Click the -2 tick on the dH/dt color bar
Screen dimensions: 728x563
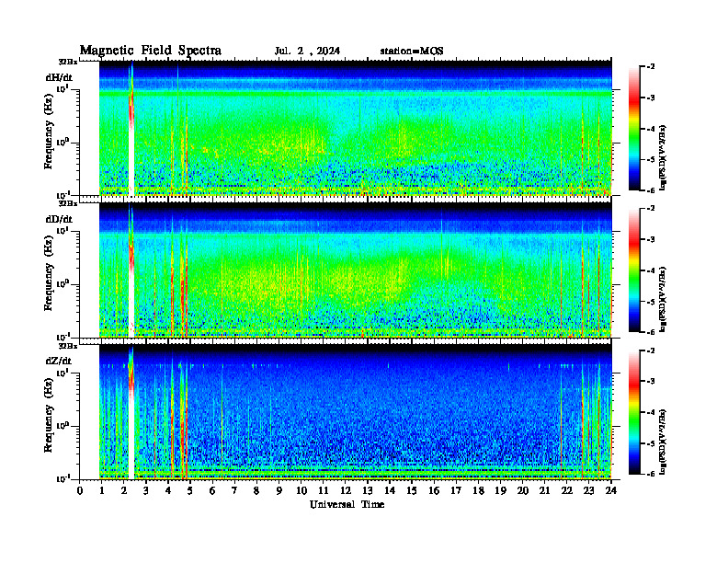651,67
